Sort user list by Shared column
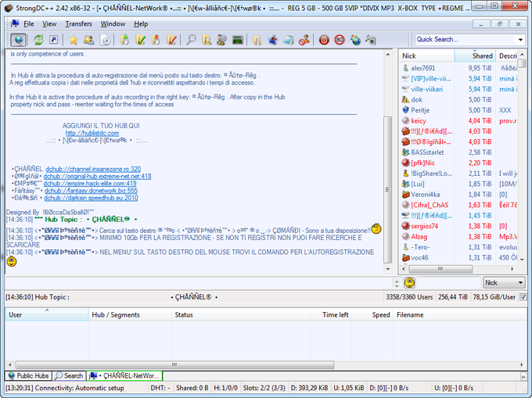The width and height of the screenshot is (532, 398). click(475, 56)
